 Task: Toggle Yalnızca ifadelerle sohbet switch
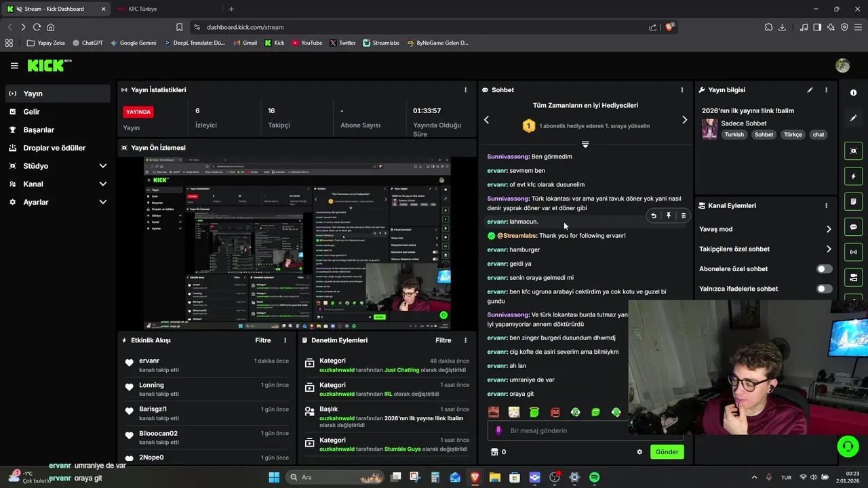pyautogui.click(x=824, y=289)
